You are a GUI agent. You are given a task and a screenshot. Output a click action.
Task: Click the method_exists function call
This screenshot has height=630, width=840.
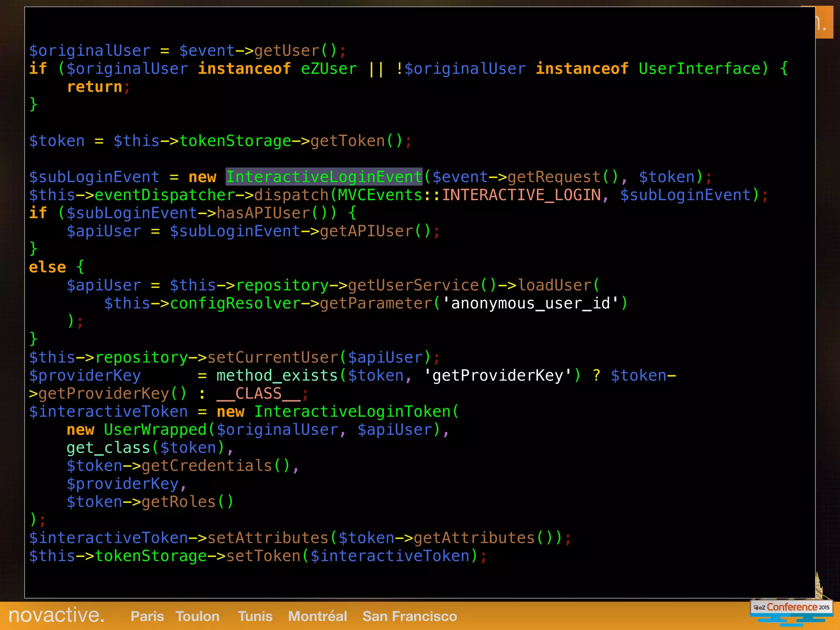point(277,375)
